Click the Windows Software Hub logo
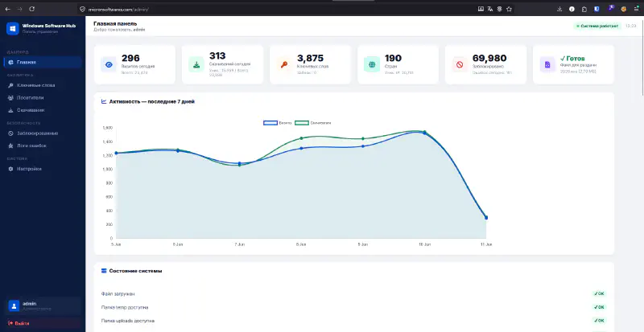This screenshot has width=644, height=332. 13,28
